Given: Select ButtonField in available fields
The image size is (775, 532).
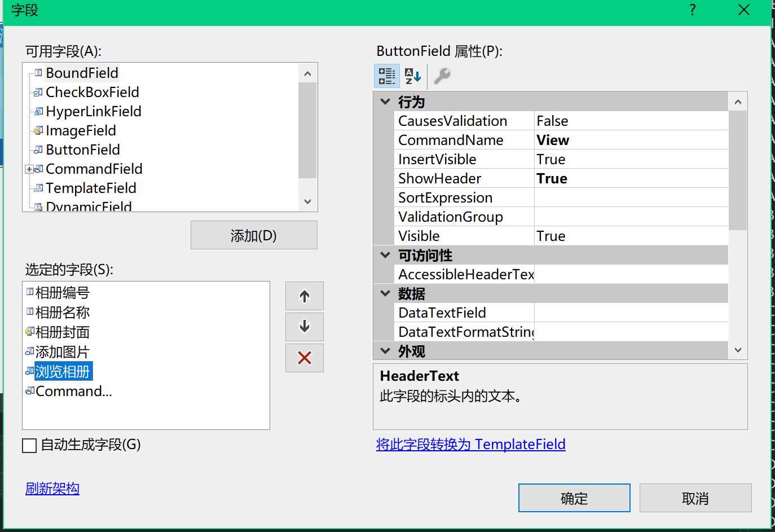Looking at the screenshot, I should coord(82,150).
